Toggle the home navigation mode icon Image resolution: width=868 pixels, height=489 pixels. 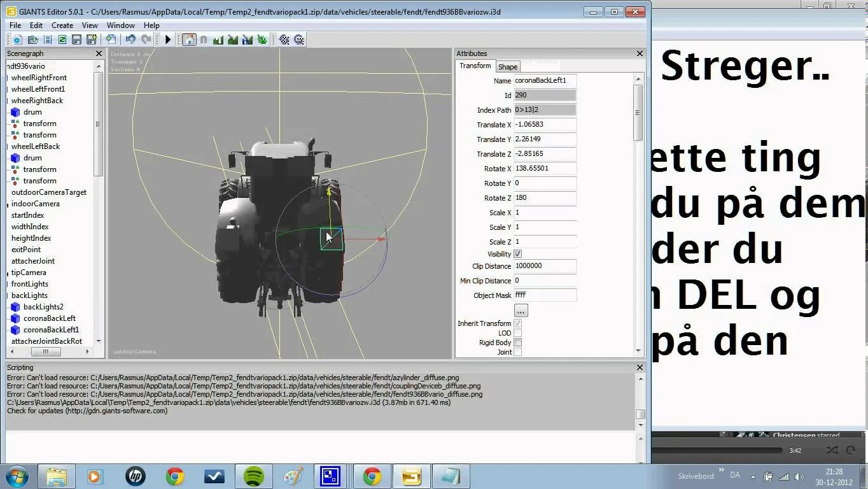tap(189, 39)
